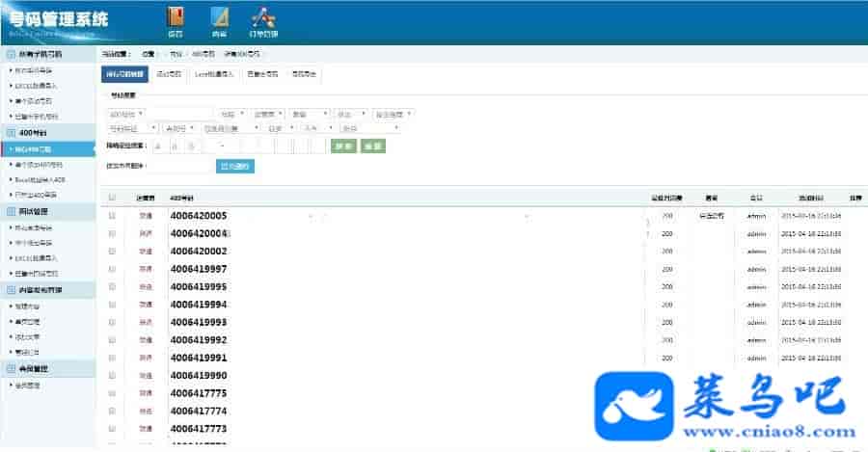This screenshot has width=868, height=452.
Task: Expand the 400号码 sidebar section header
Action: (48, 133)
